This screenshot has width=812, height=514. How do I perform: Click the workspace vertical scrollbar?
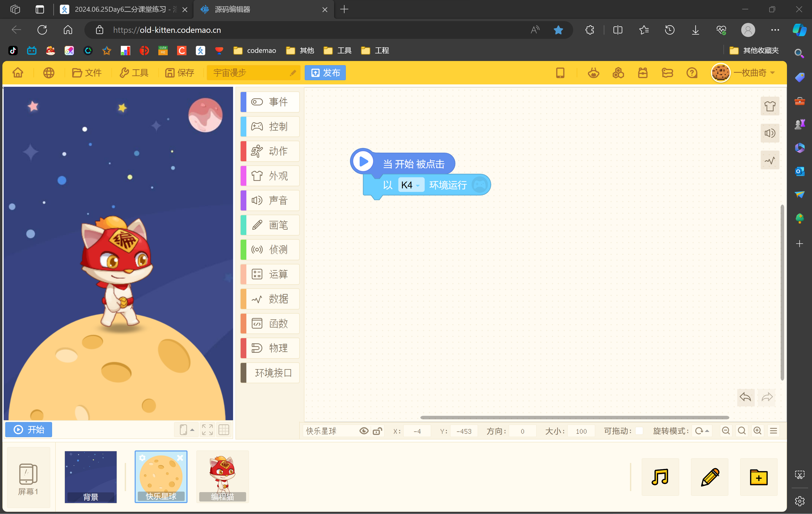pyautogui.click(x=782, y=292)
